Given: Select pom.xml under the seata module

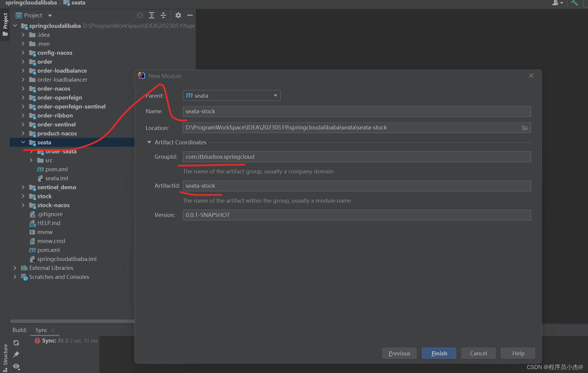Looking at the screenshot, I should (57, 169).
